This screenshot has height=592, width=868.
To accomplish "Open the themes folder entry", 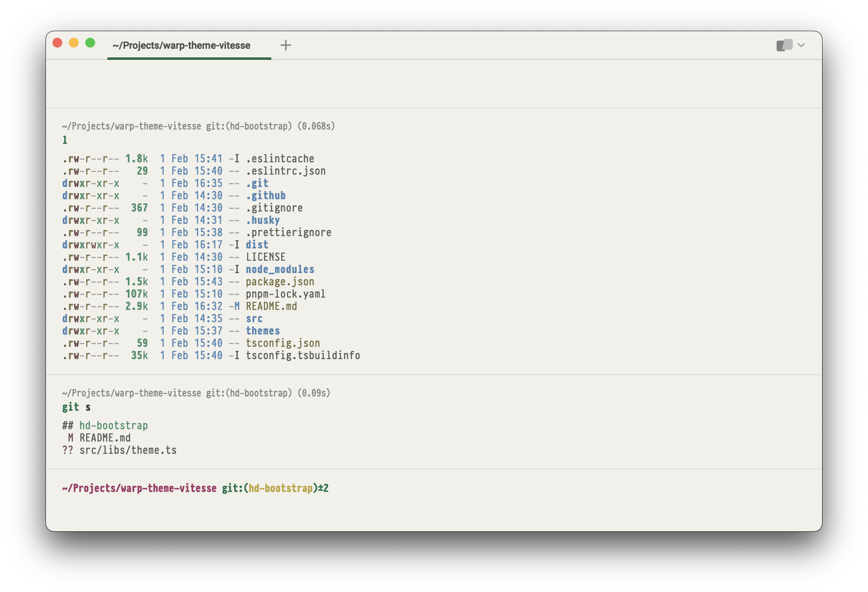I will click(x=263, y=331).
